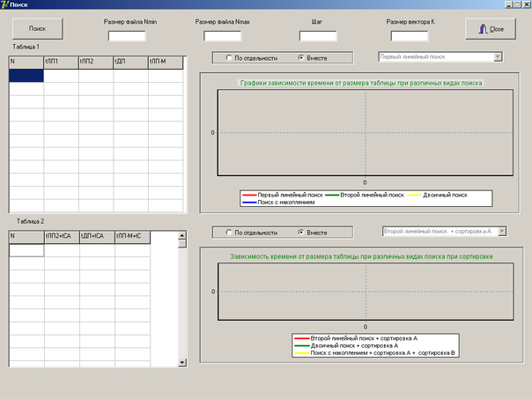The image size is (532, 399).
Task: Click Table 2 scrollbar down arrow
Action: [182, 362]
